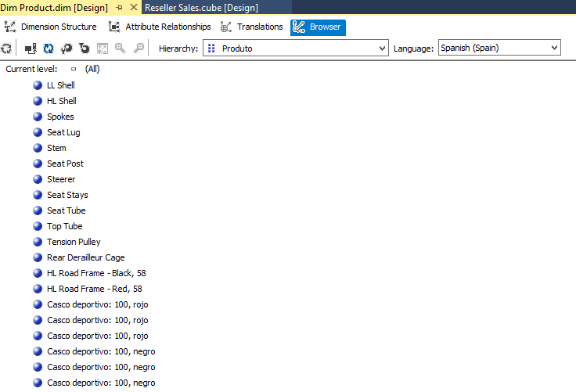Viewport: 576px width, 392px height.
Task: Select the Seat Post member
Action: [x=66, y=164]
